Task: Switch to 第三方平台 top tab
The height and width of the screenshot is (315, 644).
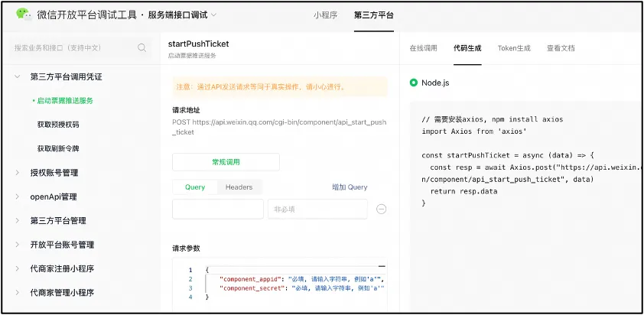Action: click(x=374, y=15)
